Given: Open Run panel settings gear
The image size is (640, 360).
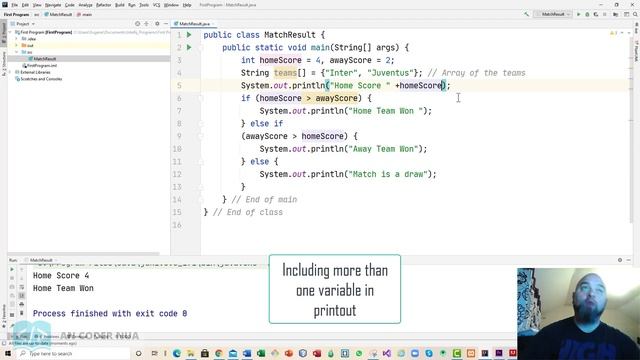Looking at the screenshot, I should click(x=620, y=260).
